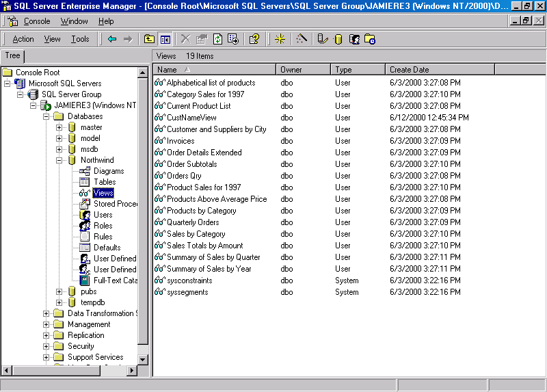This screenshot has height=392, width=547.
Task: Click the tree horizontal scroll right arrow
Action: (x=131, y=370)
